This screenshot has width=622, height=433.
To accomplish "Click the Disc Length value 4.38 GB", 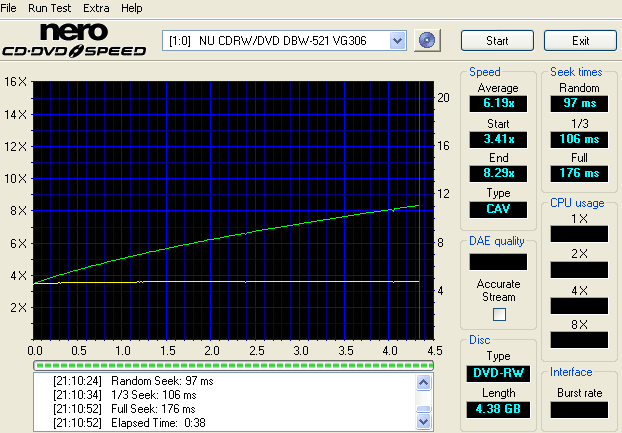I will pyautogui.click(x=498, y=409).
